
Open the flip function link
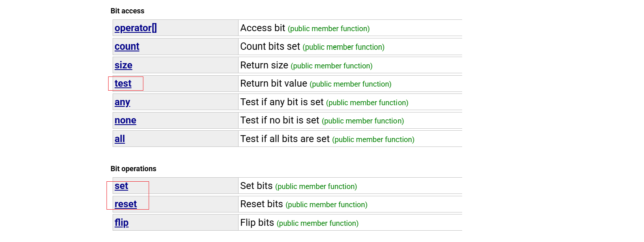[122, 223]
